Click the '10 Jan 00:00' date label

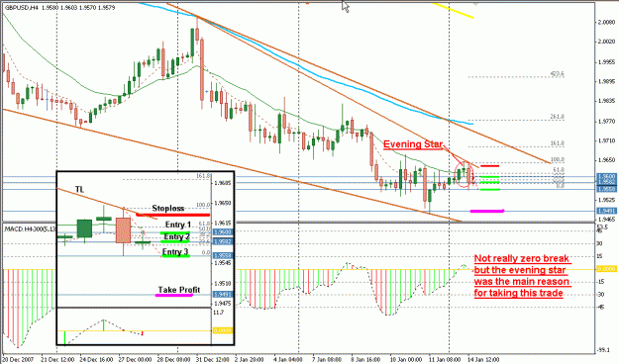click(406, 360)
